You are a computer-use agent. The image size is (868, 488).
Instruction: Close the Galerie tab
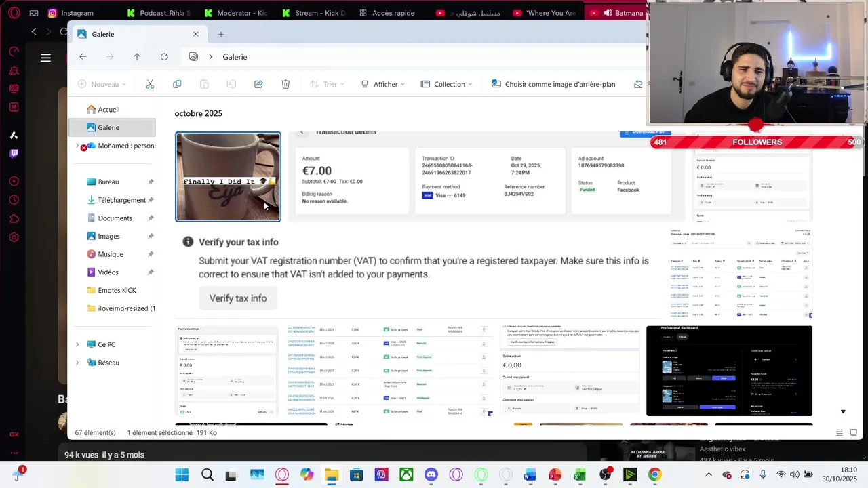(x=196, y=34)
